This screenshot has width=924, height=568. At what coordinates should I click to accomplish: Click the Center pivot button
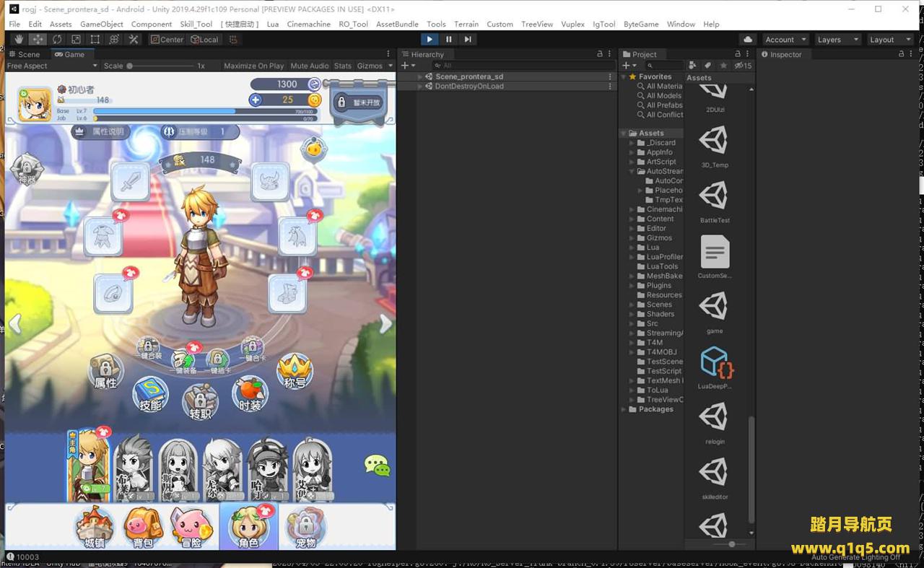tap(167, 40)
